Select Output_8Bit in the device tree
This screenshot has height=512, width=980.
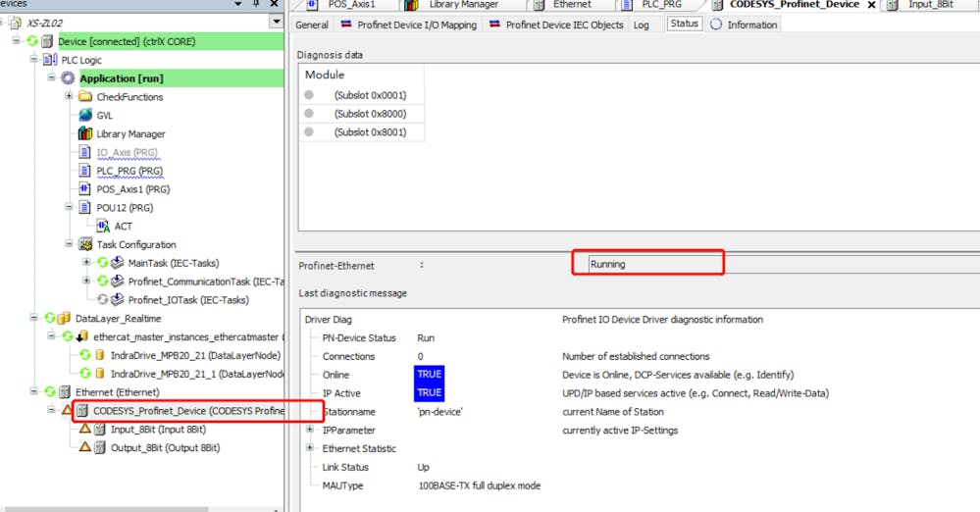coord(165,448)
